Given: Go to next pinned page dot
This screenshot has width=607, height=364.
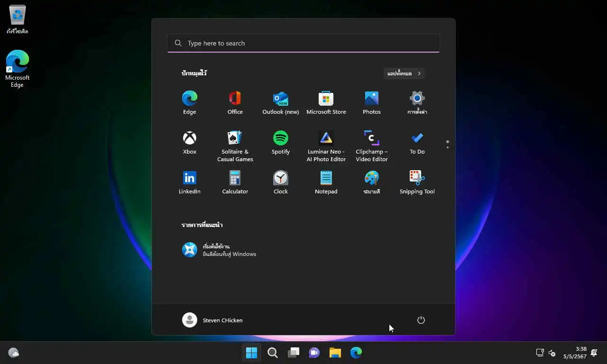Looking at the screenshot, I should tap(447, 147).
